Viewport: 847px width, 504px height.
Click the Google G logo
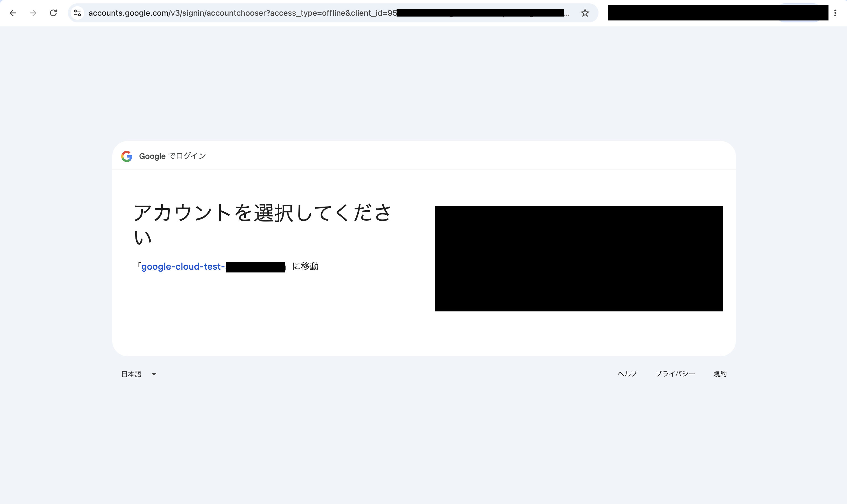(x=127, y=156)
